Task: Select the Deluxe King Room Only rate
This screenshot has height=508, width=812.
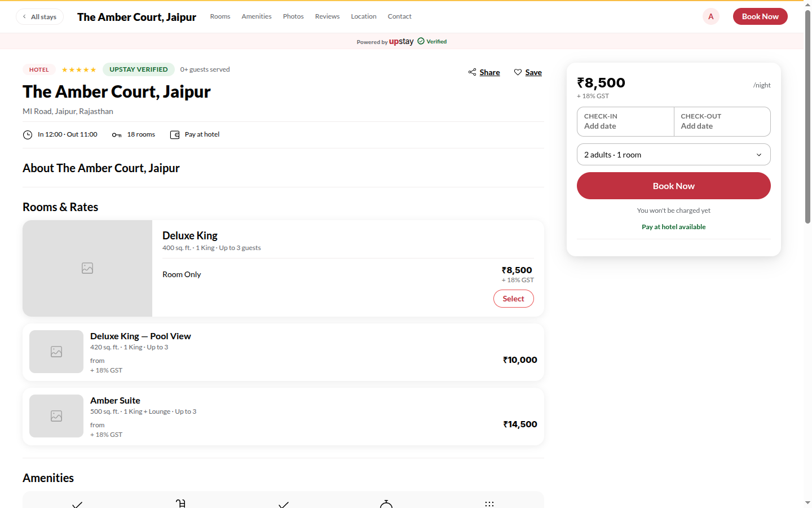Action: point(513,299)
